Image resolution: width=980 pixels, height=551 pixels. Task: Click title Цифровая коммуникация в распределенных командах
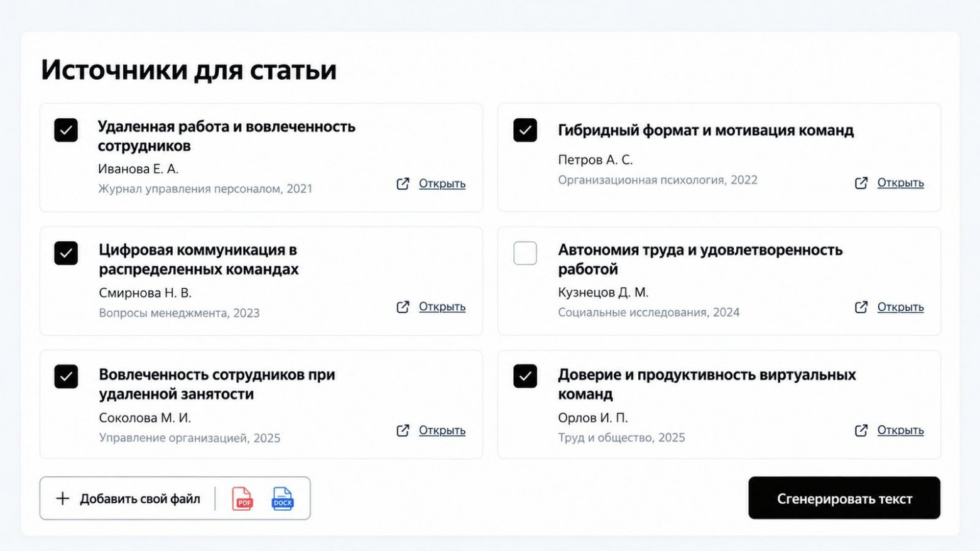[199, 259]
